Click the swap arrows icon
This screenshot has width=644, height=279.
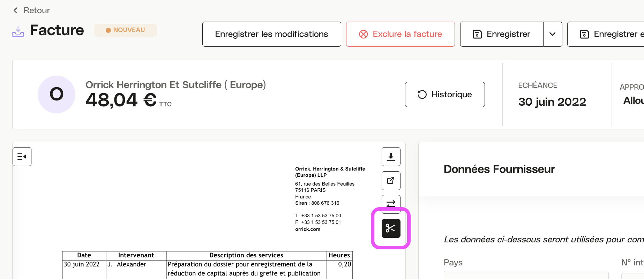(391, 203)
